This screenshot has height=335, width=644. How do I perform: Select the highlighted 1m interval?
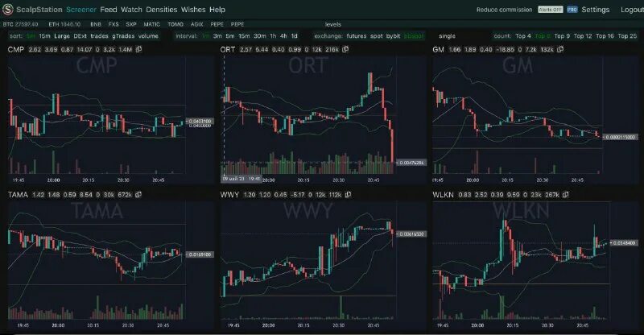pos(206,35)
